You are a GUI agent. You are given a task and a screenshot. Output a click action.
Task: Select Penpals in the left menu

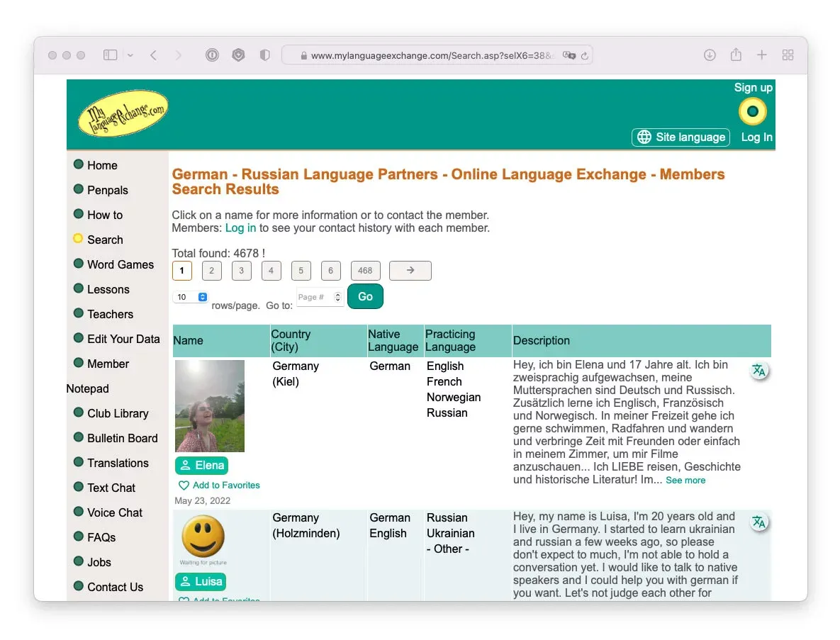coord(107,190)
